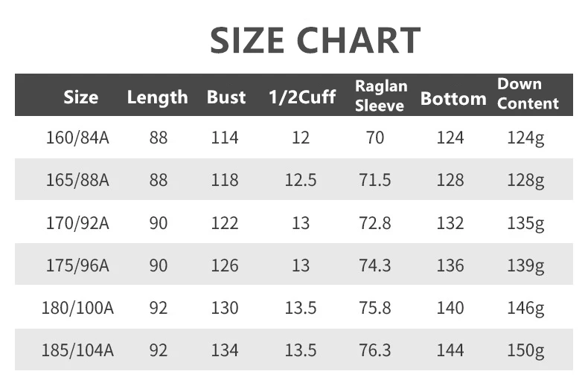Screen dimensions: 588x377
Task: Select the raglan sleeve value 72.8
Action: coord(376,223)
